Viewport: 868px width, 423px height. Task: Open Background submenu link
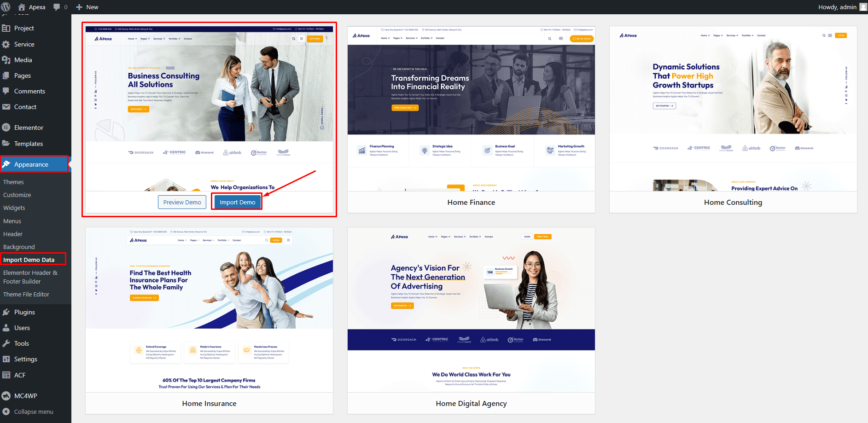coord(19,247)
